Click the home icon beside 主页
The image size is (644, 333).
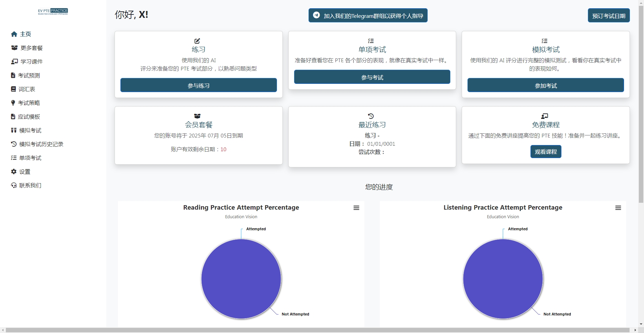click(14, 34)
